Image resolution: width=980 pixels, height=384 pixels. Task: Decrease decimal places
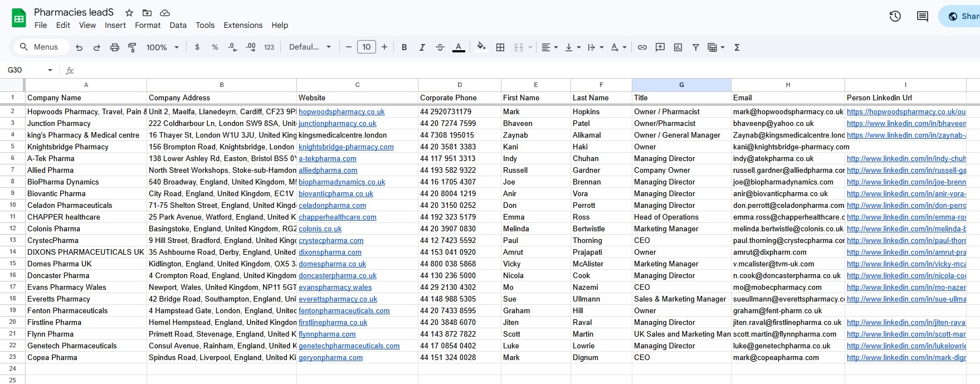(232, 47)
